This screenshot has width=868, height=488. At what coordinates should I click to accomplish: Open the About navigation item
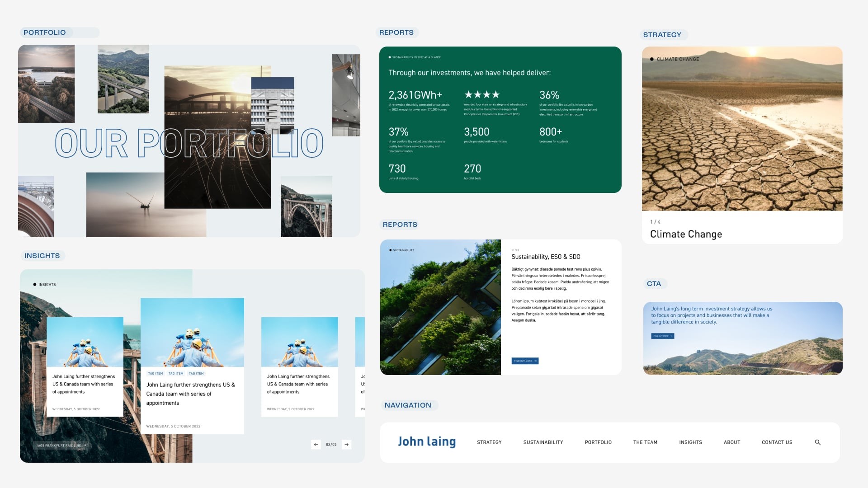tap(732, 442)
